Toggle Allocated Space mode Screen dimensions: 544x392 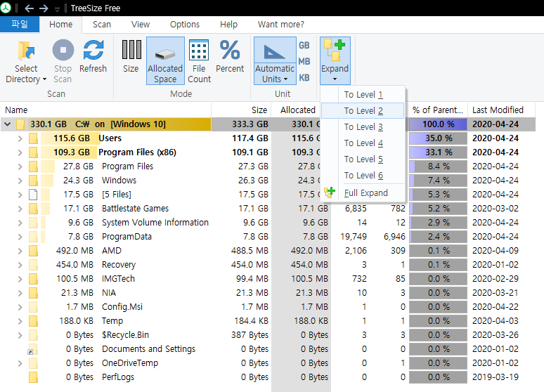(165, 61)
